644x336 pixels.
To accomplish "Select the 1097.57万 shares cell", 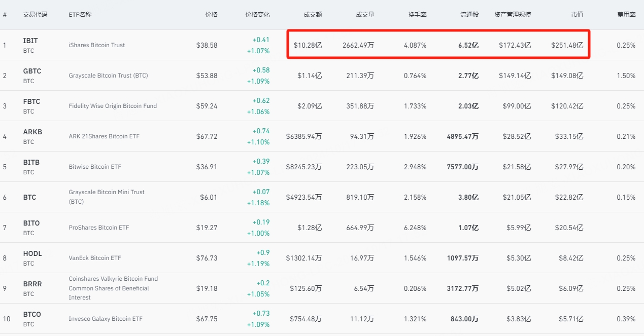I will click(463, 258).
